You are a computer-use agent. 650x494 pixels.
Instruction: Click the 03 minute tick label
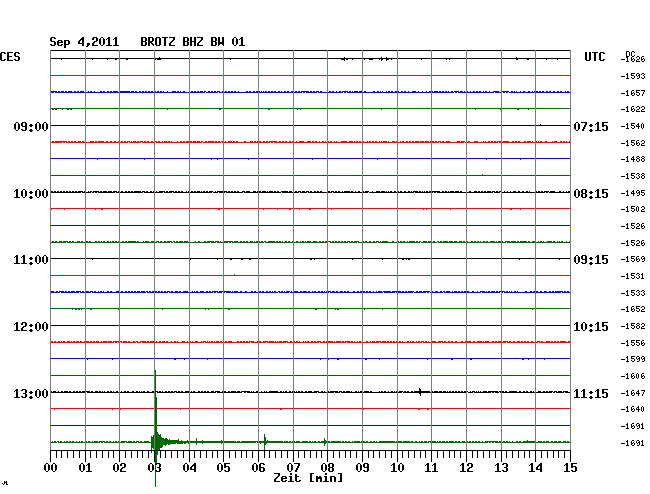point(154,467)
